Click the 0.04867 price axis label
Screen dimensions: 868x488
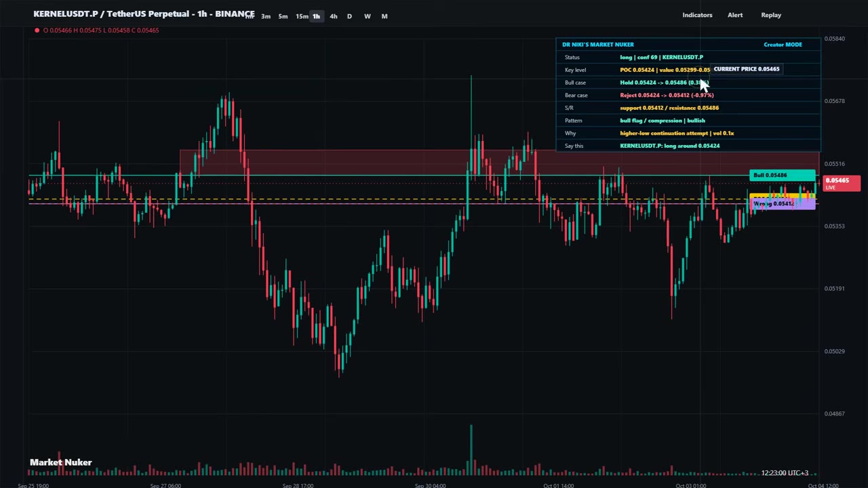[x=835, y=413]
